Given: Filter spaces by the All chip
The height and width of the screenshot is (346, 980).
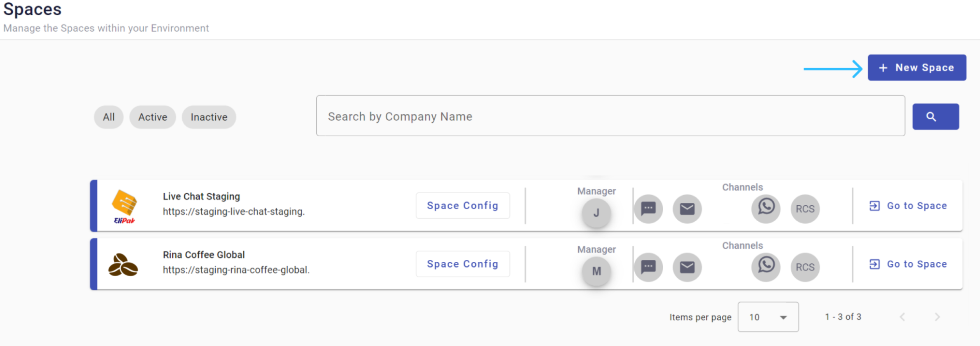Looking at the screenshot, I should click(109, 117).
